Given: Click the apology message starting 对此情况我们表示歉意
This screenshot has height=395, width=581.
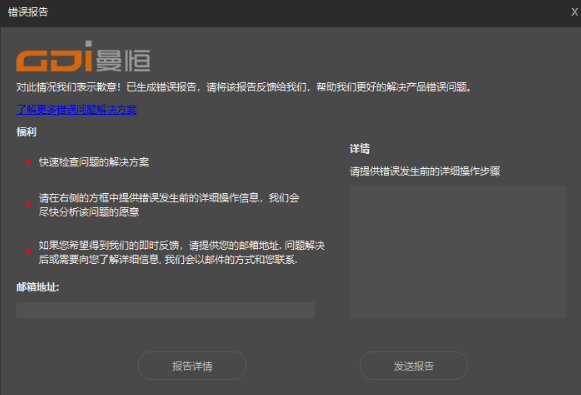Looking at the screenshot, I should coord(244,87).
